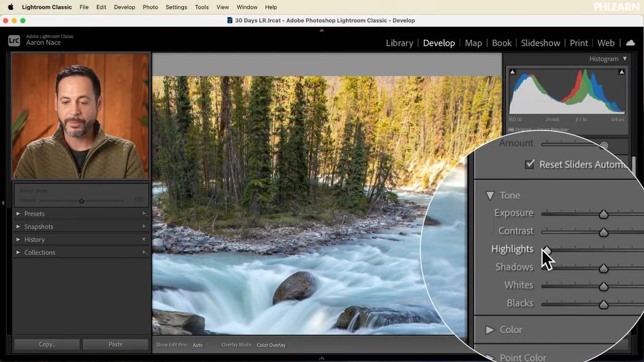Screen dimensions: 644x362
Task: Switch to the Map module
Action: 473,43
